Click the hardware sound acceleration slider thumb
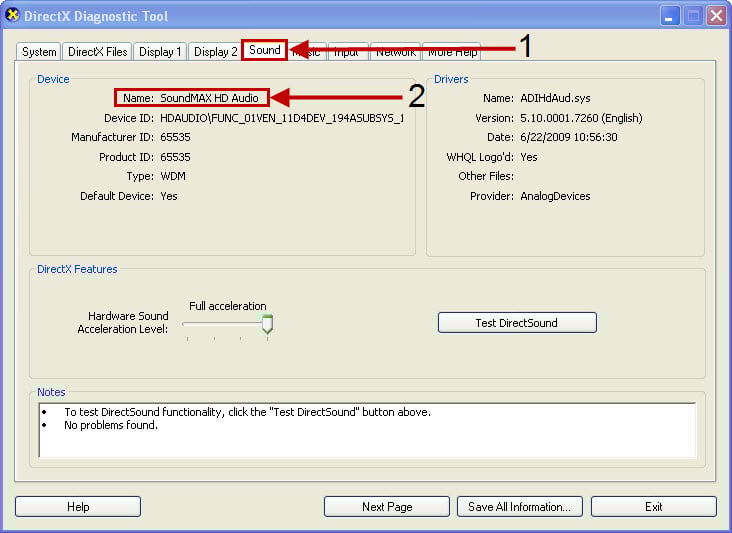 tap(267, 324)
